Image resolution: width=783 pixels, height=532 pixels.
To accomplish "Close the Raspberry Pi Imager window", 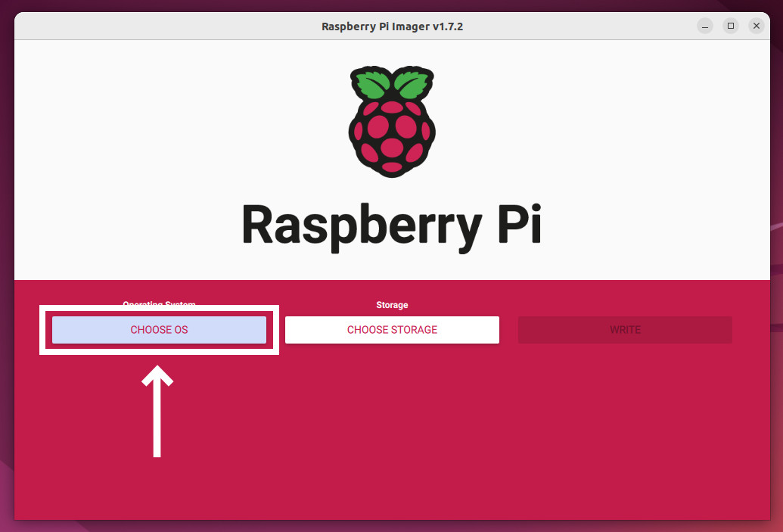I will (x=757, y=26).
